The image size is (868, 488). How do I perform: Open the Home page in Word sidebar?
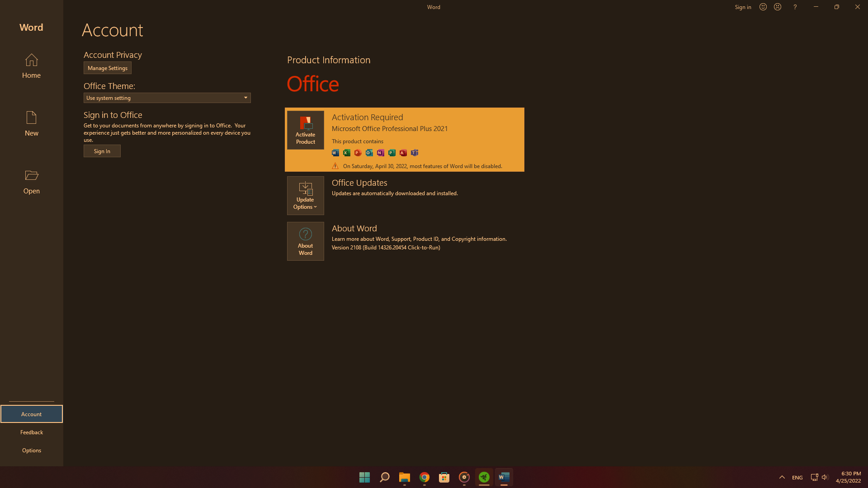(x=31, y=66)
